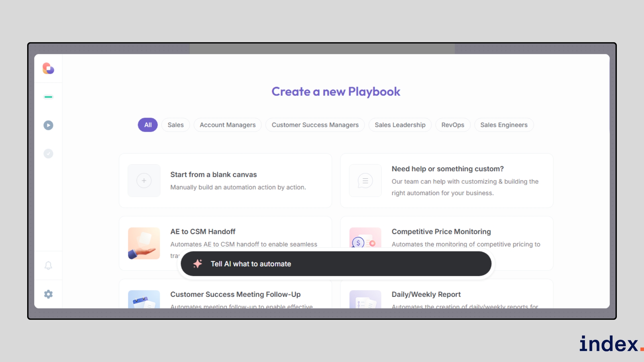Click the chat bubble help icon

365,181
